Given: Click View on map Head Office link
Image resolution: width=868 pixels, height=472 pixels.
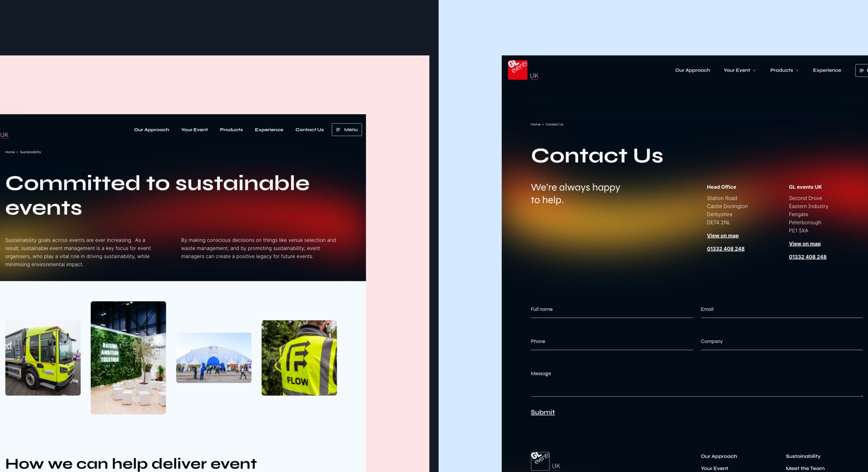Looking at the screenshot, I should [723, 235].
